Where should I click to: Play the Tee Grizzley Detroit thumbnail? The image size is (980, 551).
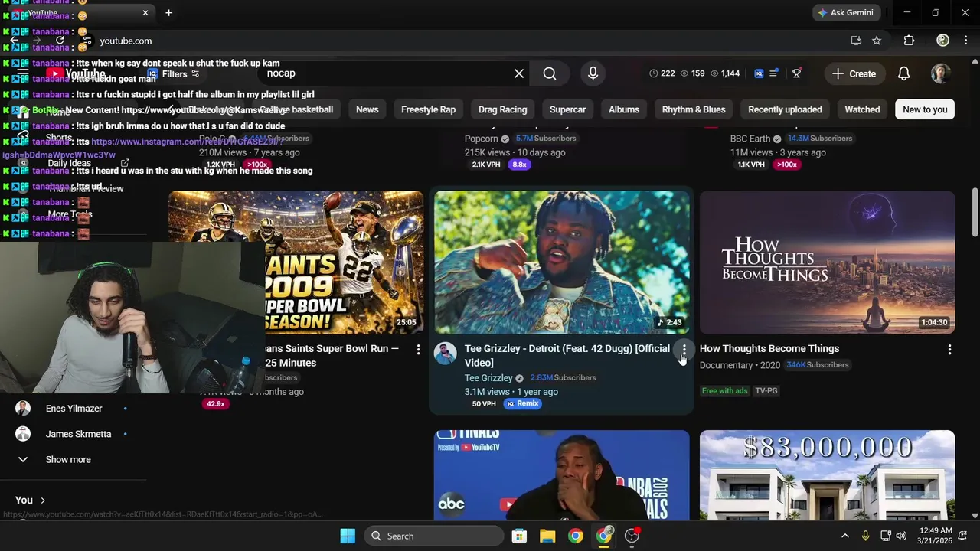coord(561,262)
